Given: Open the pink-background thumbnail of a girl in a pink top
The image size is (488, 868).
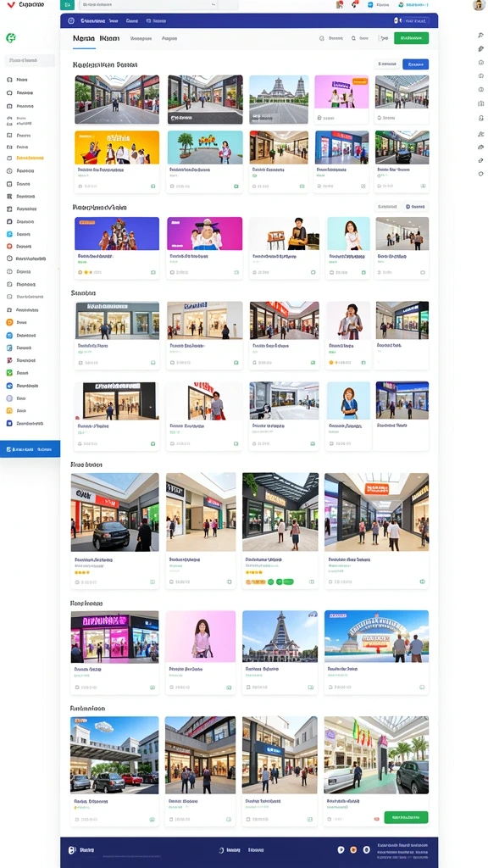Looking at the screenshot, I should (200, 636).
